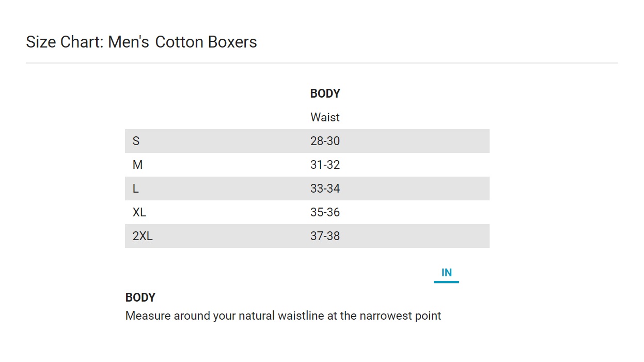This screenshot has height=362, width=644.
Task: Click the 'Size Chart:' text in the title
Action: pos(65,42)
